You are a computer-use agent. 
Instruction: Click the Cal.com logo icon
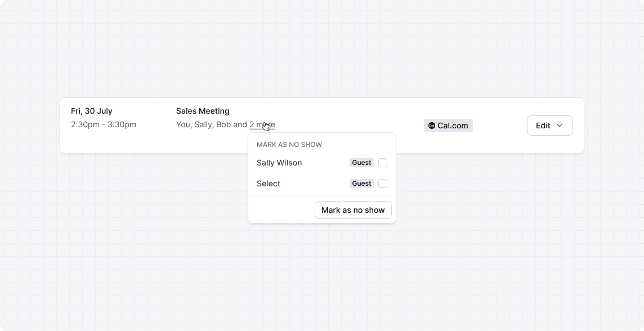[x=431, y=126]
